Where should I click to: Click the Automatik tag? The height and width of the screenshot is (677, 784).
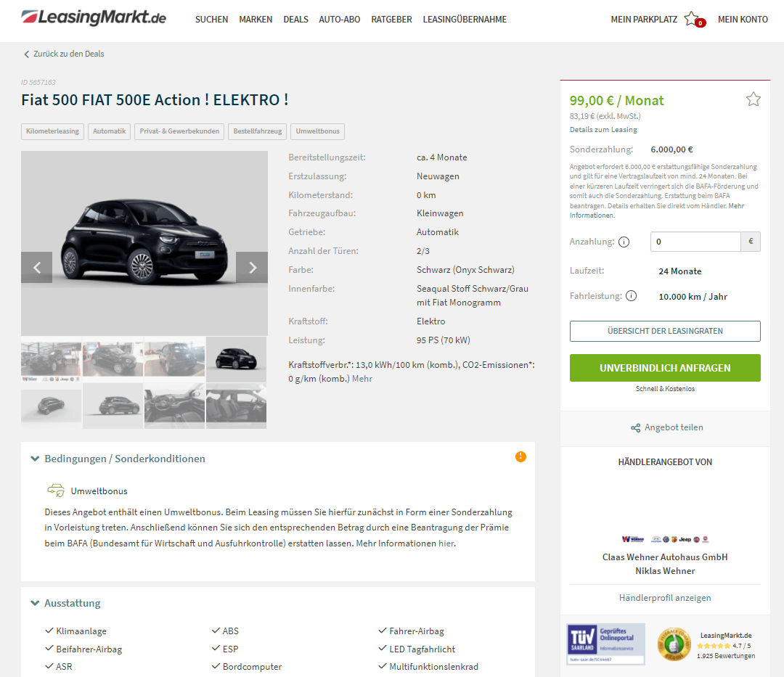[110, 131]
